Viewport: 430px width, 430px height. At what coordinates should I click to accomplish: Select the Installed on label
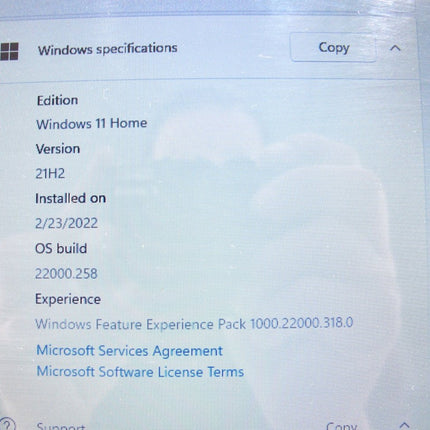pyautogui.click(x=71, y=198)
